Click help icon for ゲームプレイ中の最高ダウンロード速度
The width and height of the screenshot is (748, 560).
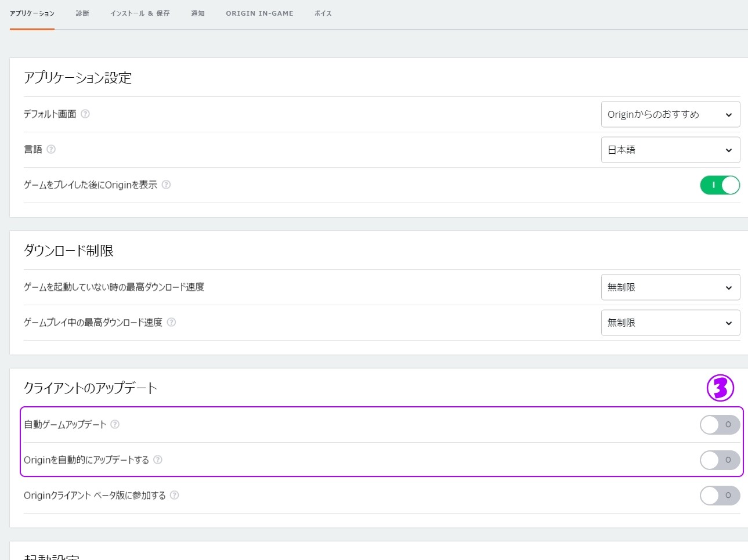(171, 322)
